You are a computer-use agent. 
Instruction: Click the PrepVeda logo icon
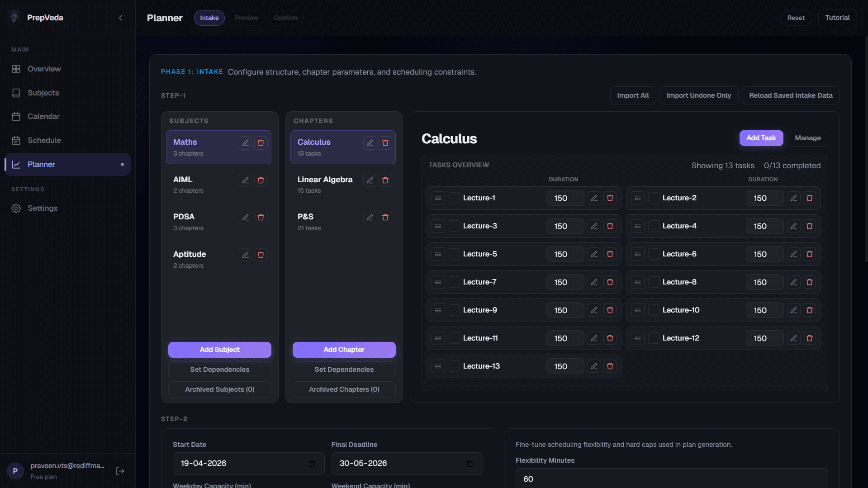14,18
